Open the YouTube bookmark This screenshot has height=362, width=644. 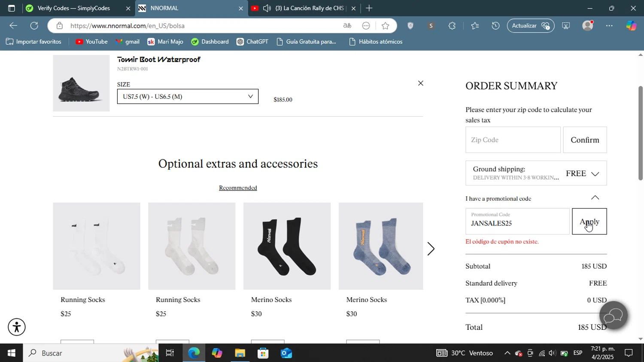[x=91, y=42]
